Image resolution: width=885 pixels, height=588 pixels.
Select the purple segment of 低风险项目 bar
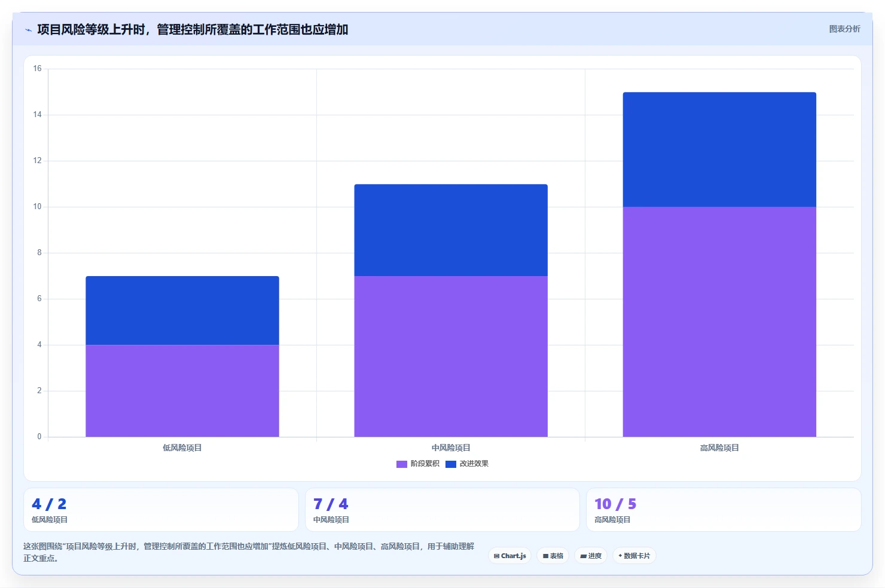(x=182, y=391)
